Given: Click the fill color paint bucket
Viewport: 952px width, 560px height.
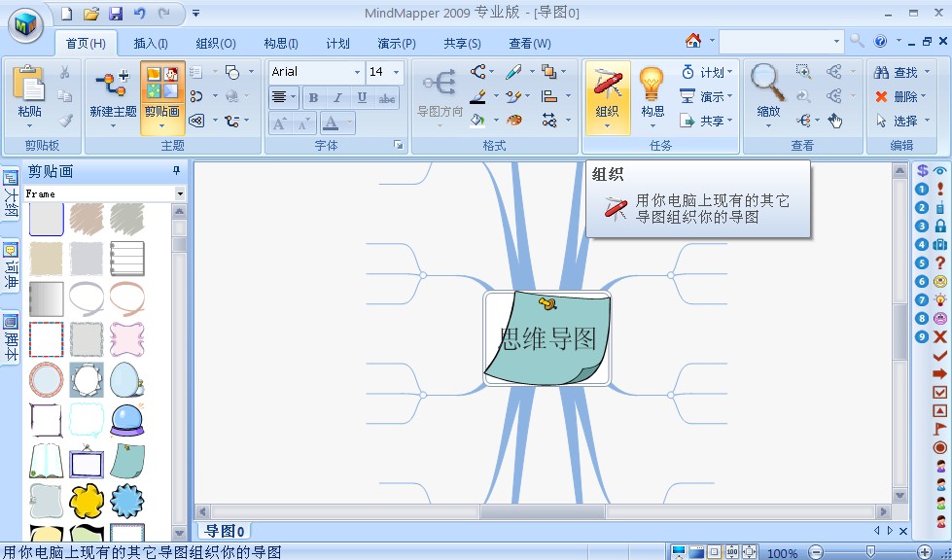Looking at the screenshot, I should [477, 121].
